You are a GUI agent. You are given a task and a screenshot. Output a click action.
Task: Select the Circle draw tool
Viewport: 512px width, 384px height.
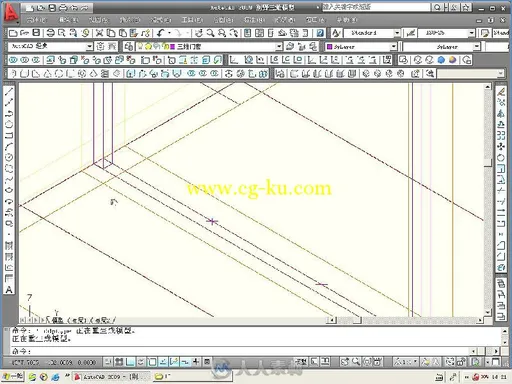9,157
